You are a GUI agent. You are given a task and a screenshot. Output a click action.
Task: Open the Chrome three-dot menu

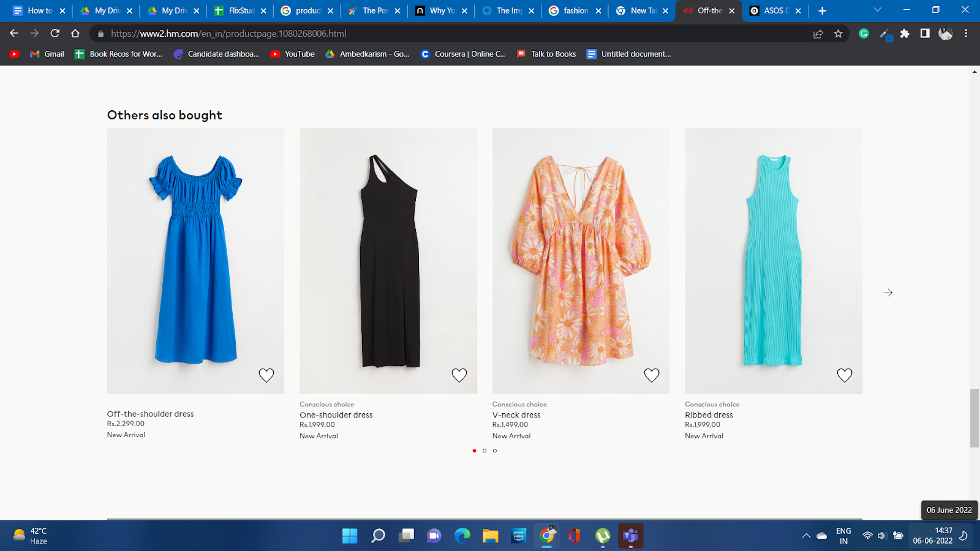point(966,34)
